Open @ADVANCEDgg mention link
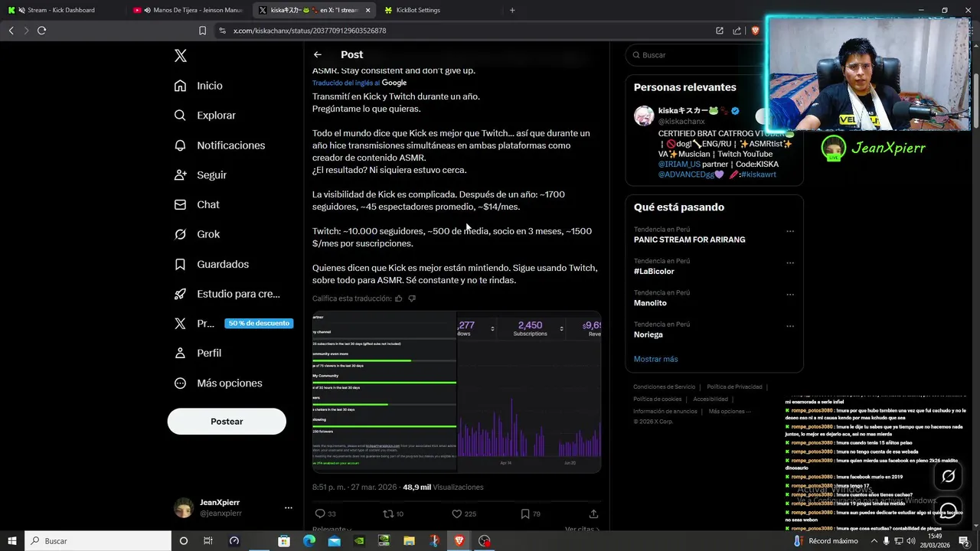This screenshot has height=551, width=980. coord(686,174)
